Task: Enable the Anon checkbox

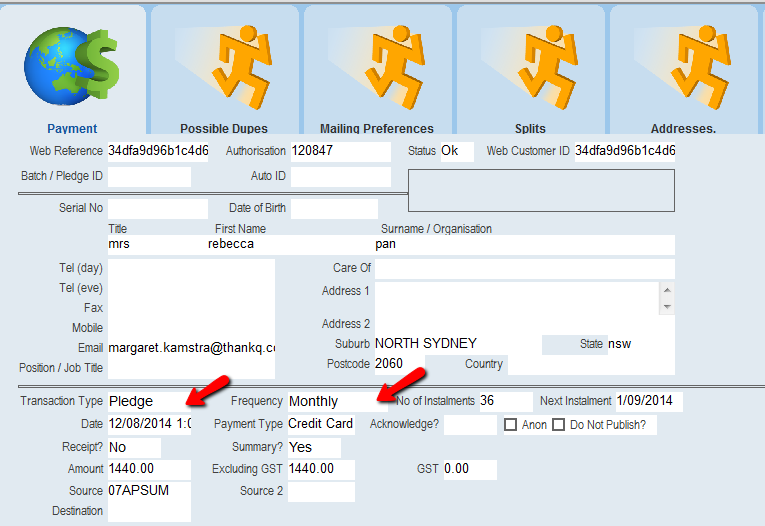Action: tap(511, 424)
